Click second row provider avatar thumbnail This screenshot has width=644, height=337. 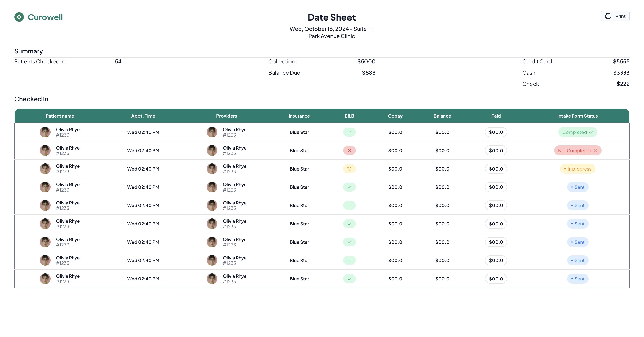(x=212, y=150)
